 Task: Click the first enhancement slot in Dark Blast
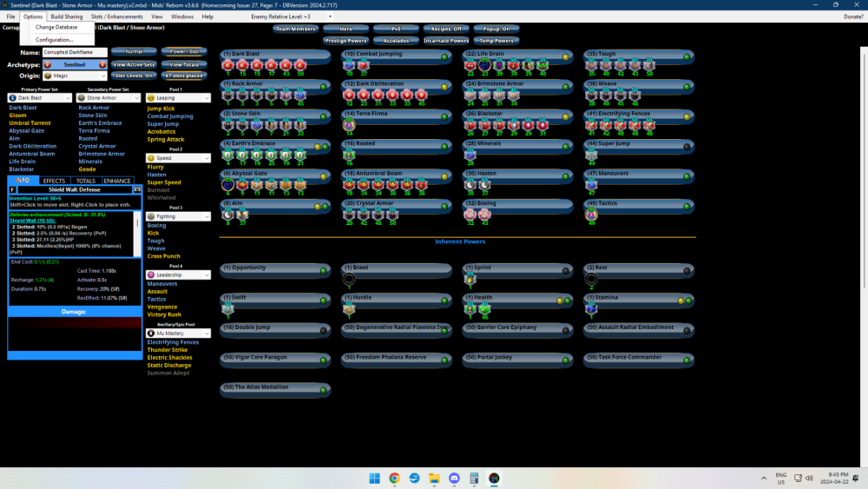pos(228,65)
